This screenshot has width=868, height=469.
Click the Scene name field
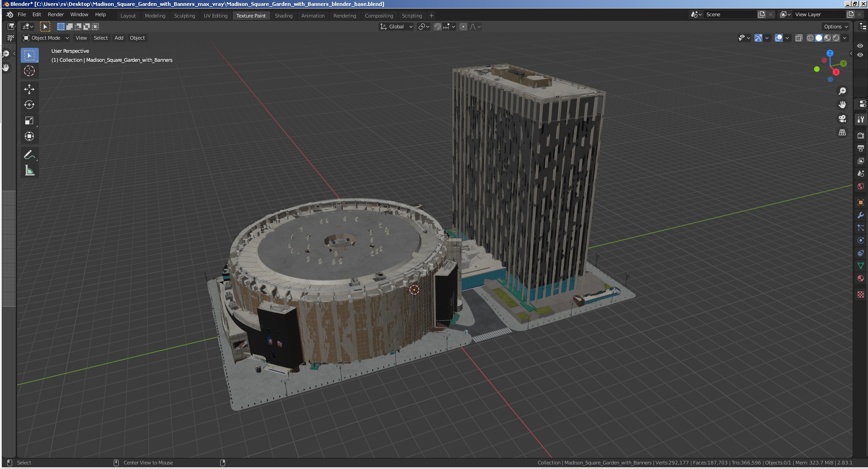click(731, 14)
